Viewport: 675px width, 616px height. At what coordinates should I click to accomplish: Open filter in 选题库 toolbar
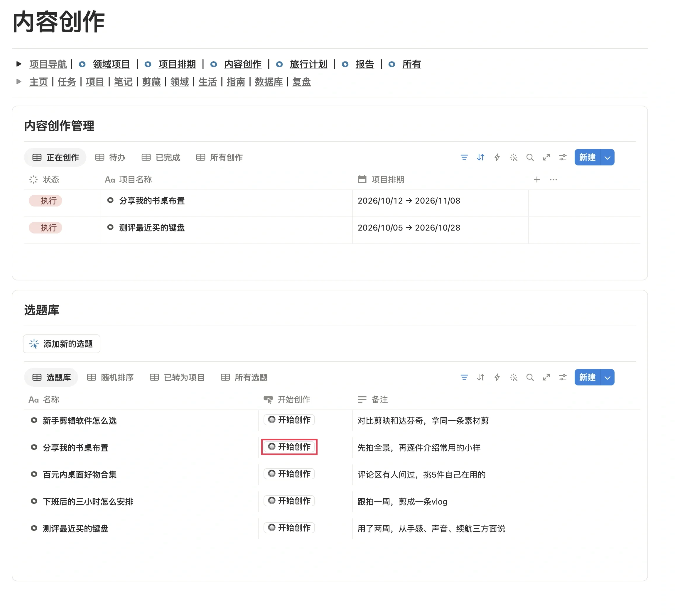pyautogui.click(x=464, y=378)
